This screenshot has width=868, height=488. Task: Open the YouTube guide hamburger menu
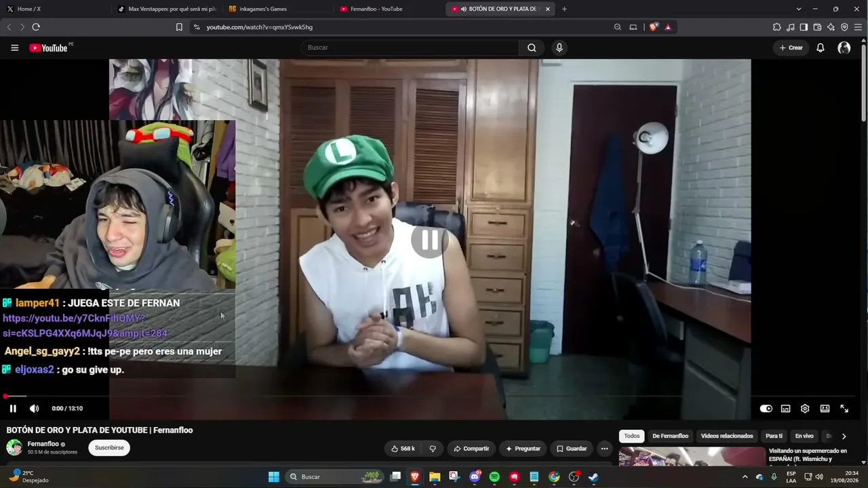pyautogui.click(x=14, y=47)
